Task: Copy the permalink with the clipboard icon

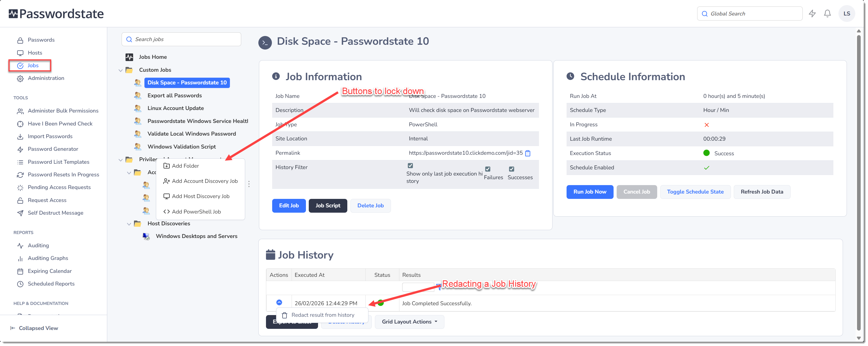Action: (x=528, y=153)
